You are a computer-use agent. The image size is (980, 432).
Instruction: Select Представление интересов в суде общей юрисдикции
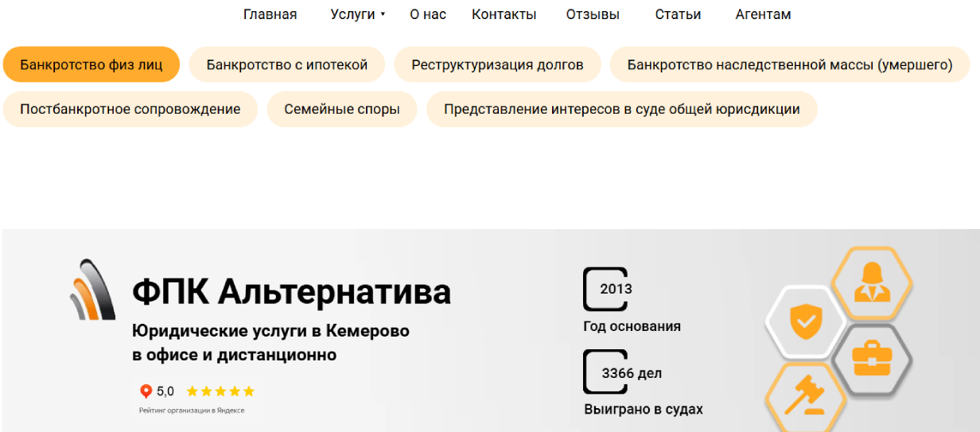coord(622,109)
